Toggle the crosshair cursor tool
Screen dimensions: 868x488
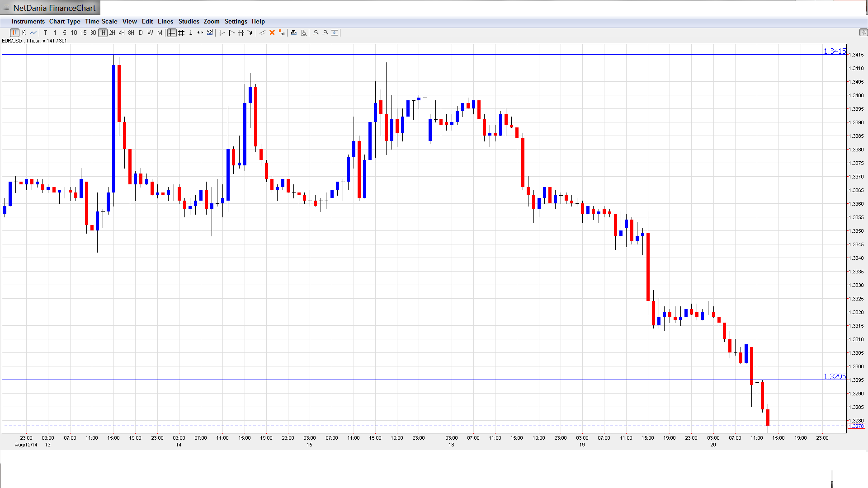(x=172, y=33)
